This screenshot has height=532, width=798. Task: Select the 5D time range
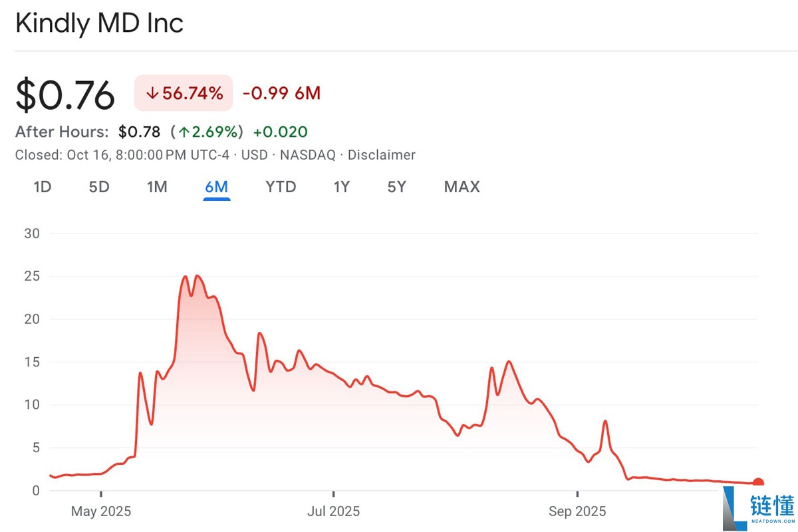(98, 187)
